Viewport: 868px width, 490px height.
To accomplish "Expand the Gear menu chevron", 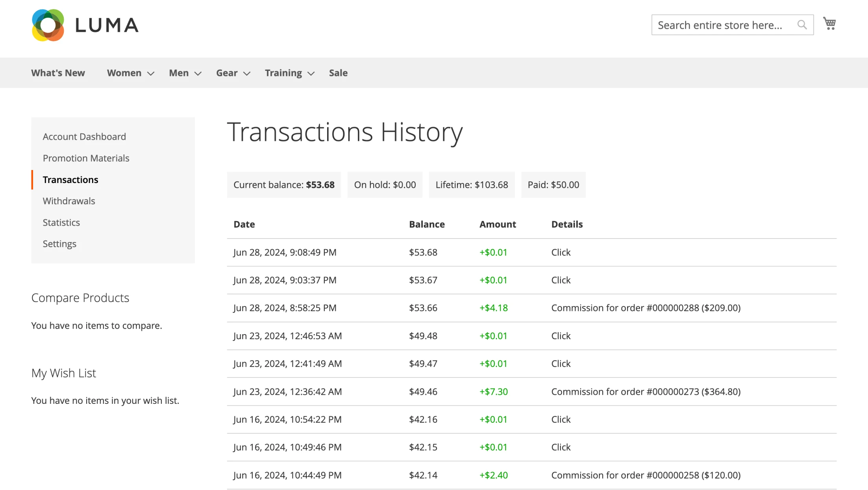I will (x=247, y=74).
